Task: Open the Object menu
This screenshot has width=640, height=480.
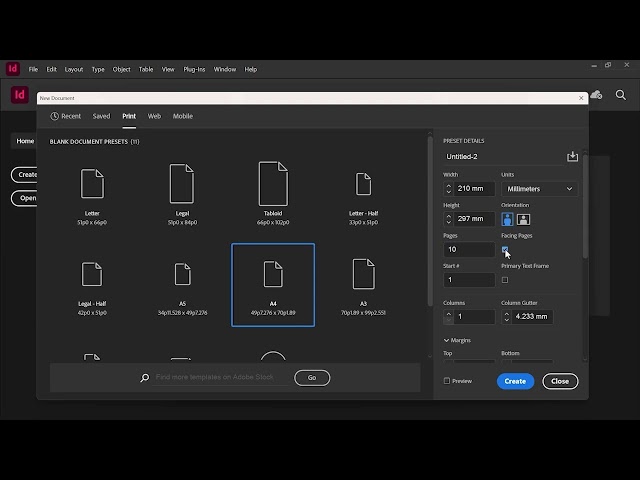Action: [122, 69]
